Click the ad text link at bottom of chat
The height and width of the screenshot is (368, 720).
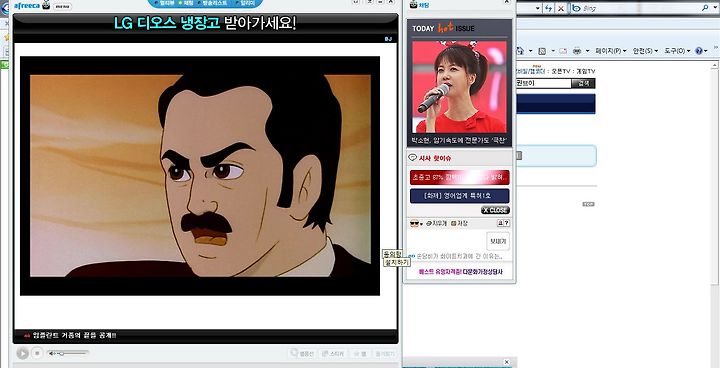point(461,272)
